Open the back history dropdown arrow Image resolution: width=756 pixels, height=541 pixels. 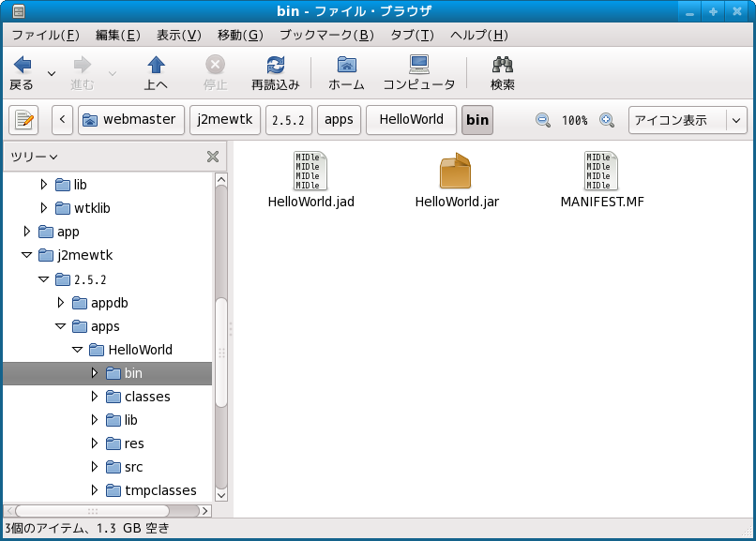pyautogui.click(x=51, y=74)
